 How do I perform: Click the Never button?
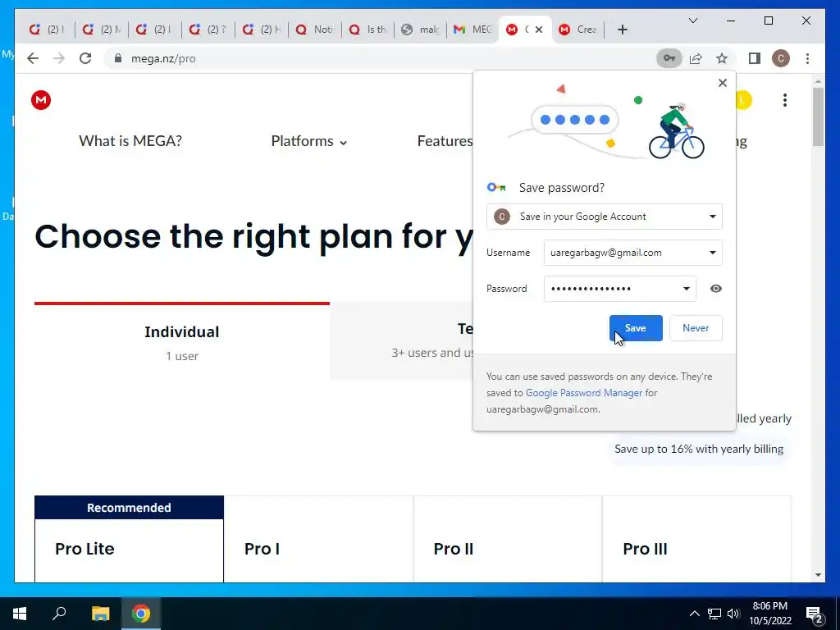696,328
